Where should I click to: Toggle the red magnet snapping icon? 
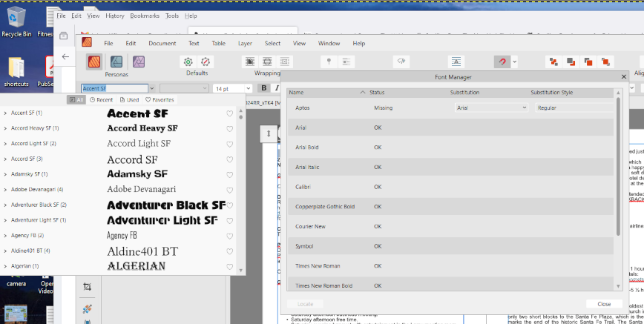tap(502, 62)
